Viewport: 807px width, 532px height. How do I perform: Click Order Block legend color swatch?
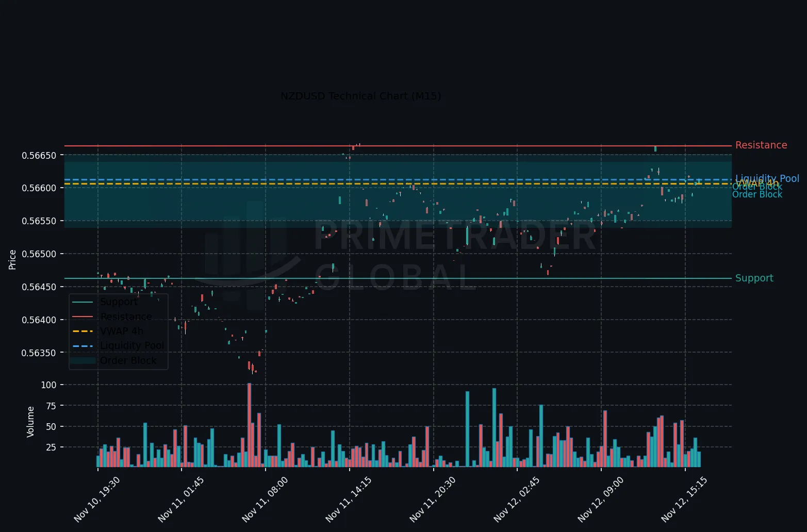point(84,360)
